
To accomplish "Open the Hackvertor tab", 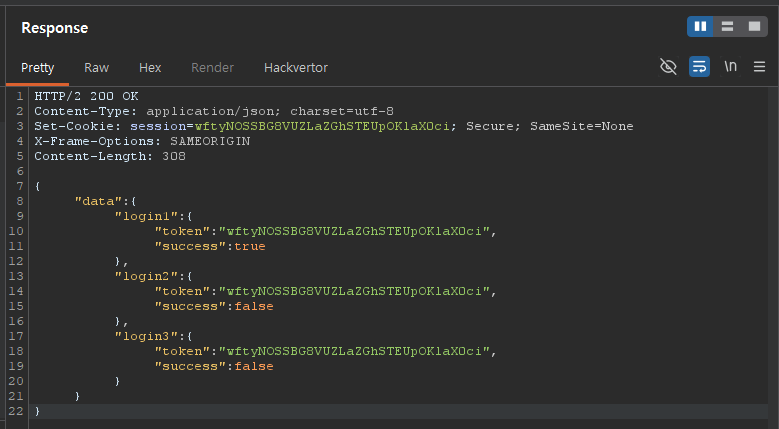I will click(x=295, y=68).
